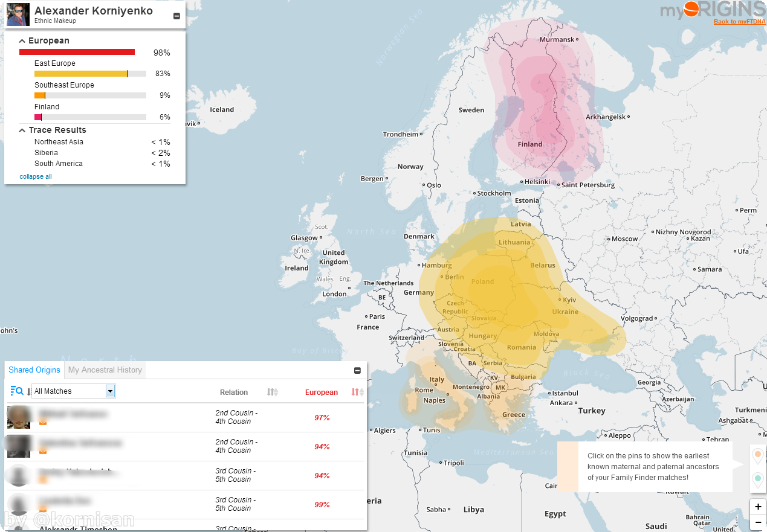This screenshot has height=532, width=767.
Task: Select the Shared Origins tab
Action: (34, 370)
